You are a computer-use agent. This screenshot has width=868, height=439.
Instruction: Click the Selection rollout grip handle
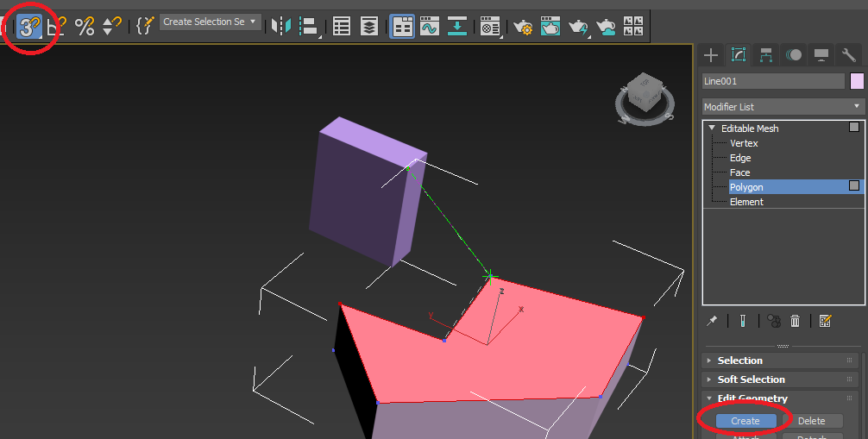click(849, 361)
